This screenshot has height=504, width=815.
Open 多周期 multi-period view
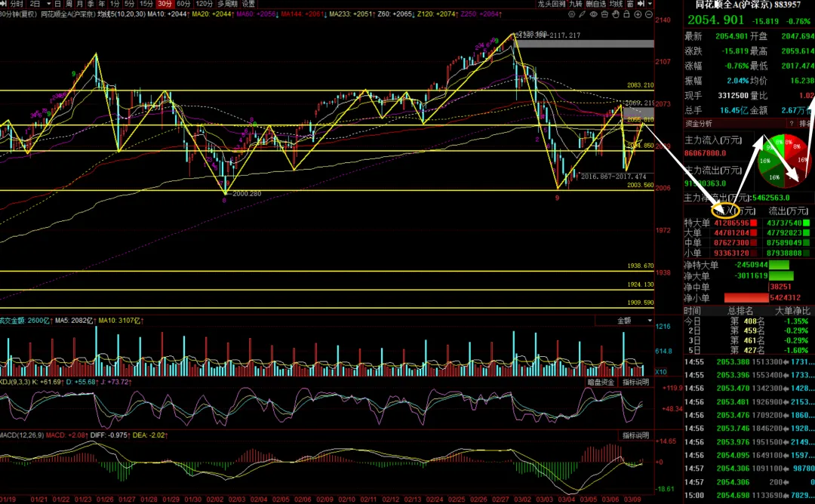[x=227, y=4]
